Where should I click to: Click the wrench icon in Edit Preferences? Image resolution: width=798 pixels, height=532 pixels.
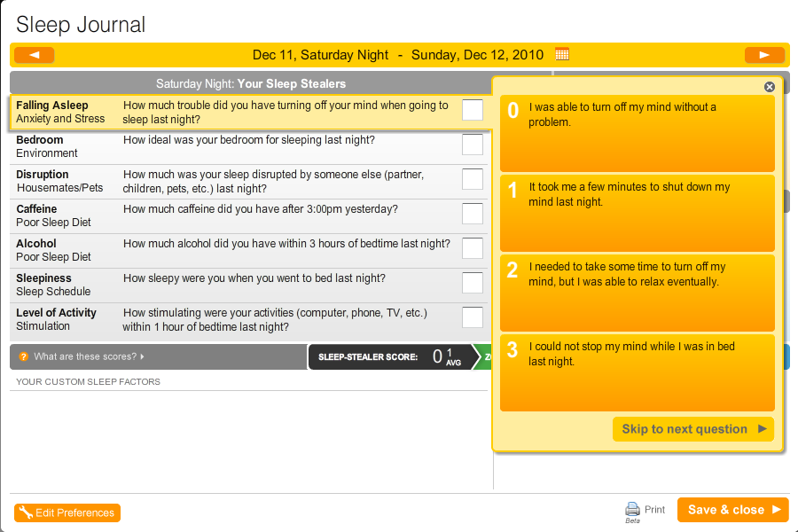pyautogui.click(x=26, y=512)
